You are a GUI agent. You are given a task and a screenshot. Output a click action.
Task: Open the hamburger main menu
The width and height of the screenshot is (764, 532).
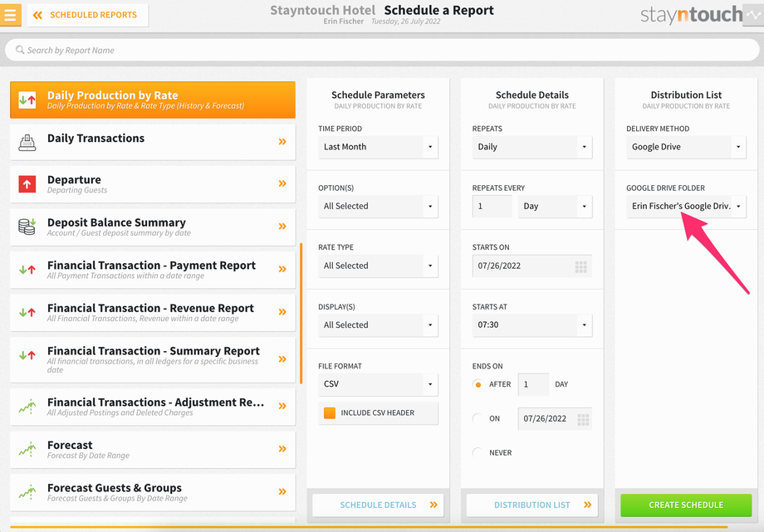10,15
